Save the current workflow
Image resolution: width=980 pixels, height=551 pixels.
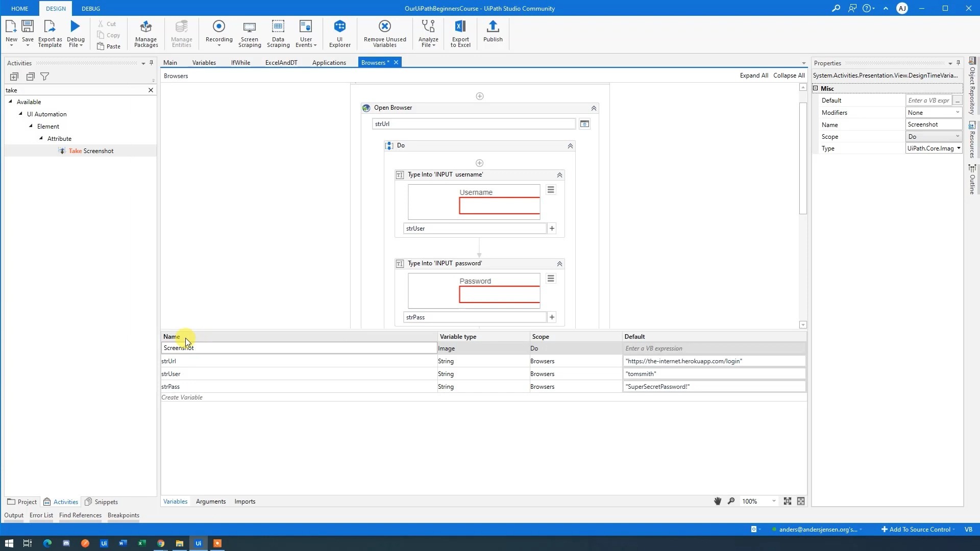pos(28,32)
